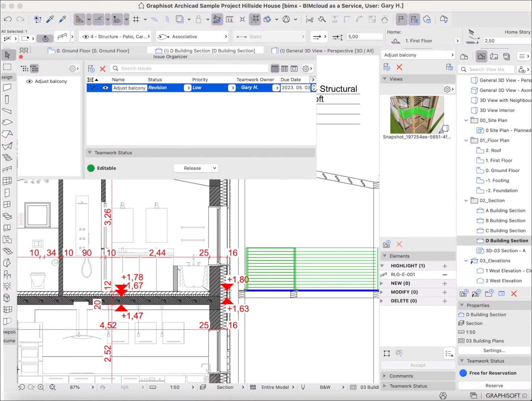Collapse the 01_Floor Plan folder
The width and height of the screenshot is (532, 401).
click(x=466, y=140)
